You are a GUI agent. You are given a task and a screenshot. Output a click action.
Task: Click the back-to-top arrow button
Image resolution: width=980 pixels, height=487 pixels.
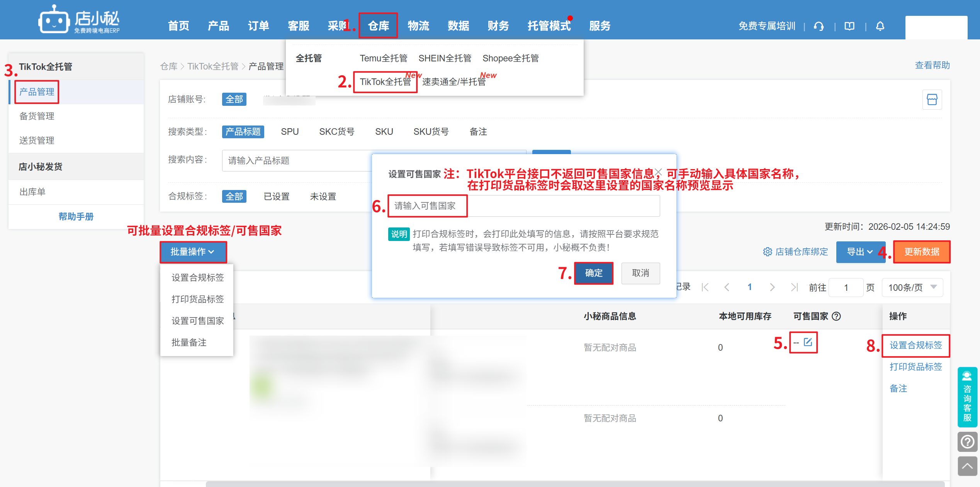point(967,466)
